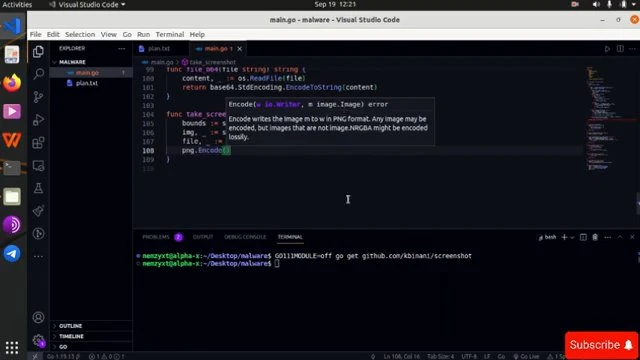Open the Selection menu
Image resolution: width=640 pixels, height=360 pixels.
80,34
